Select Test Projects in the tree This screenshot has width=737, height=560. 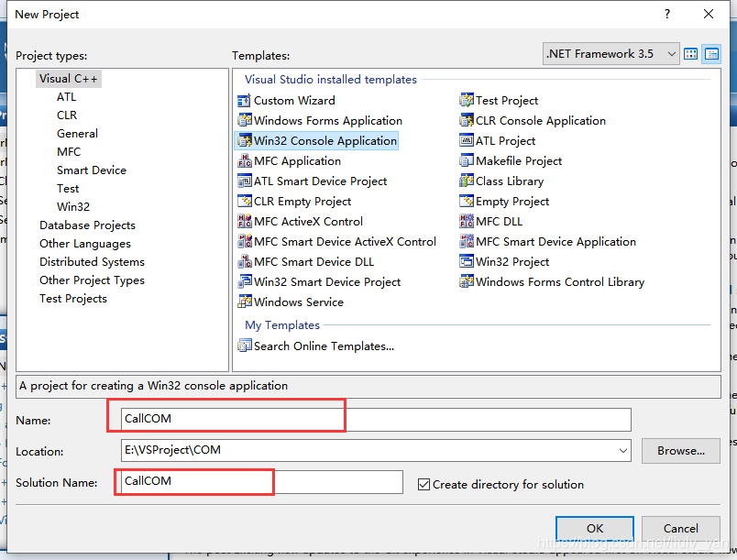point(72,298)
